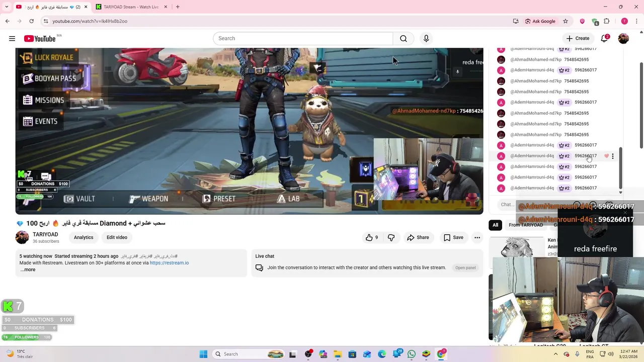Click the Edit video button
This screenshot has height=362, width=644.
[117, 237]
